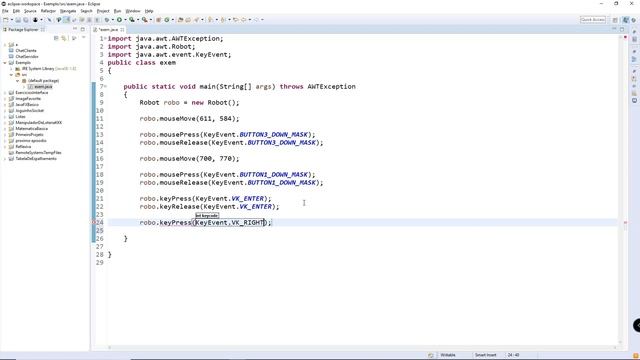Switch to the Debug perspective icon
Image resolution: width=640 pixels, height=360 pixels.
pyautogui.click(x=634, y=20)
